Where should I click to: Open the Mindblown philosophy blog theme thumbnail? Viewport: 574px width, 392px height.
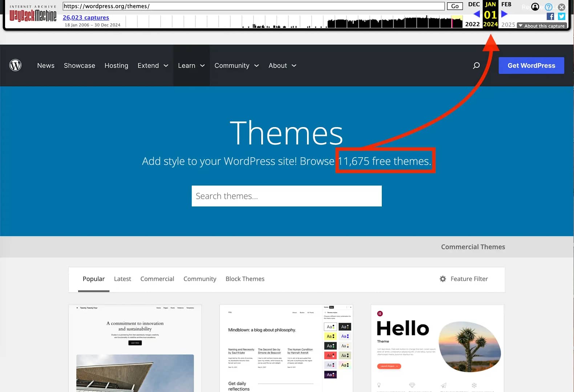286,348
